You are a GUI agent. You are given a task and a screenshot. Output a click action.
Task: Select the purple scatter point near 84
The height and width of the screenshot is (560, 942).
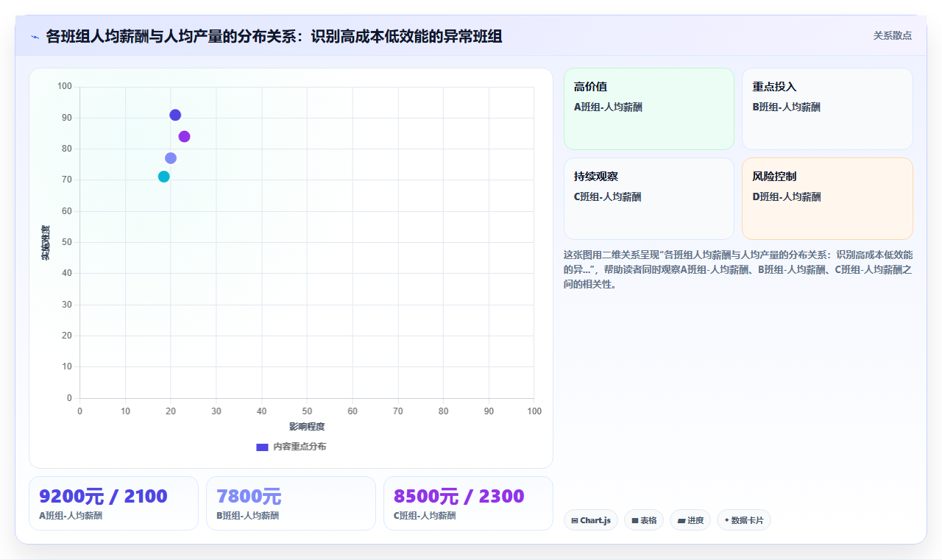[184, 136]
